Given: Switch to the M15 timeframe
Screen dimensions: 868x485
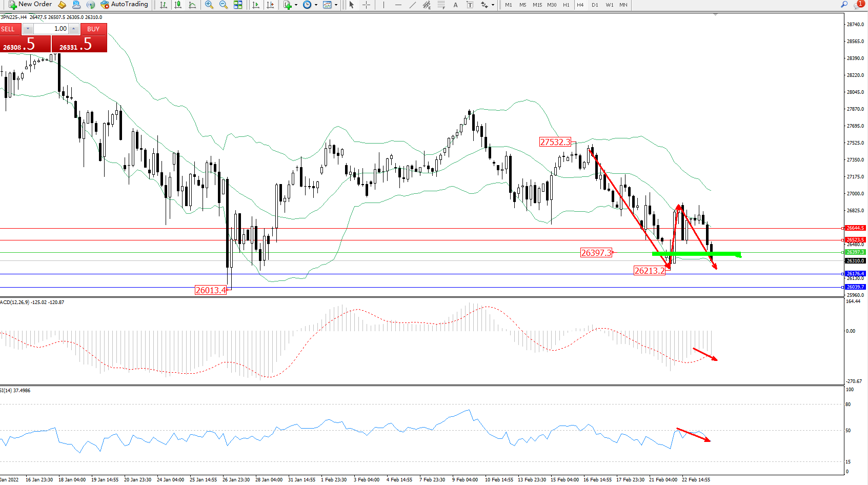Looking at the screenshot, I should 537,5.
